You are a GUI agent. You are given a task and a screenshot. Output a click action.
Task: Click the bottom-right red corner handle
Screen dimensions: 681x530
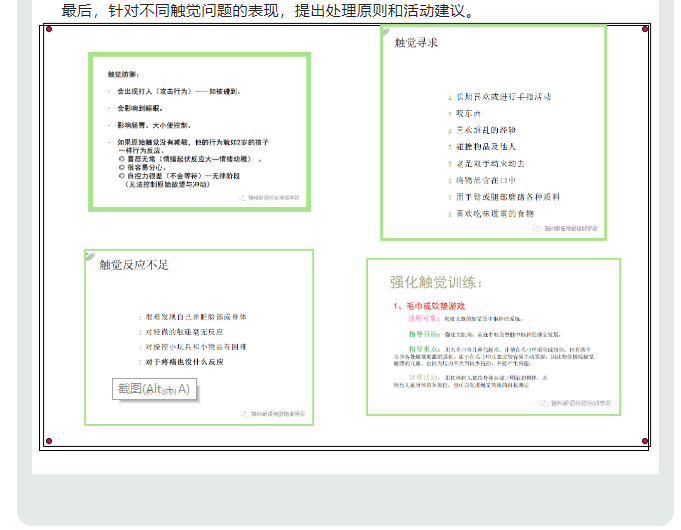click(x=644, y=440)
